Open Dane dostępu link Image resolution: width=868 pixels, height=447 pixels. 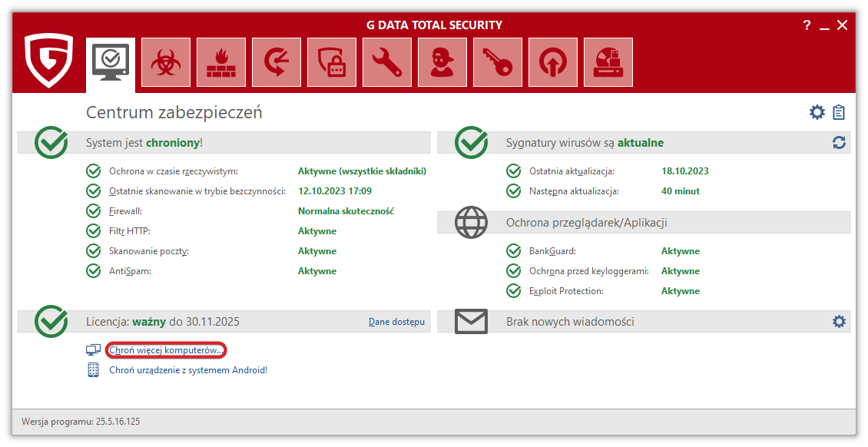[x=396, y=322]
